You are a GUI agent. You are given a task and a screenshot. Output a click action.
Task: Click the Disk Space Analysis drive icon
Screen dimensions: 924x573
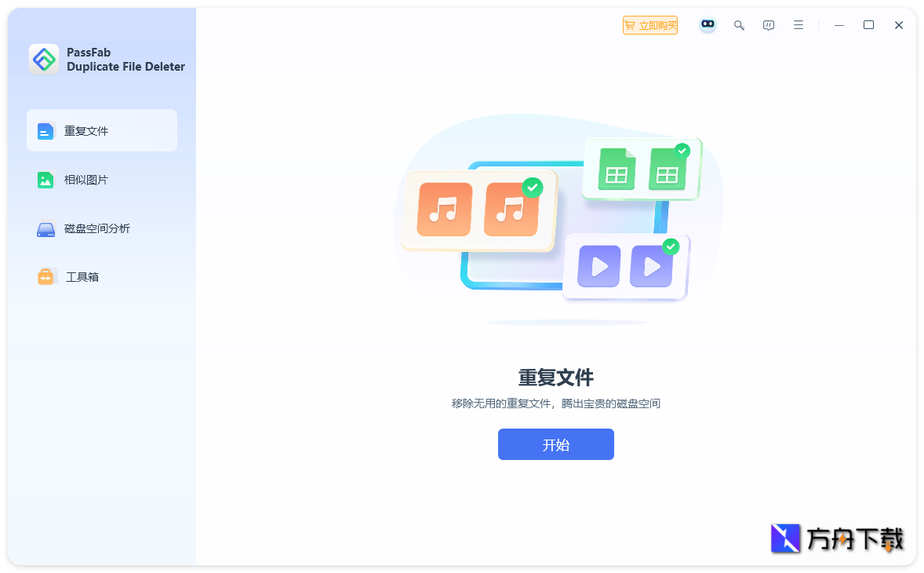(x=45, y=228)
